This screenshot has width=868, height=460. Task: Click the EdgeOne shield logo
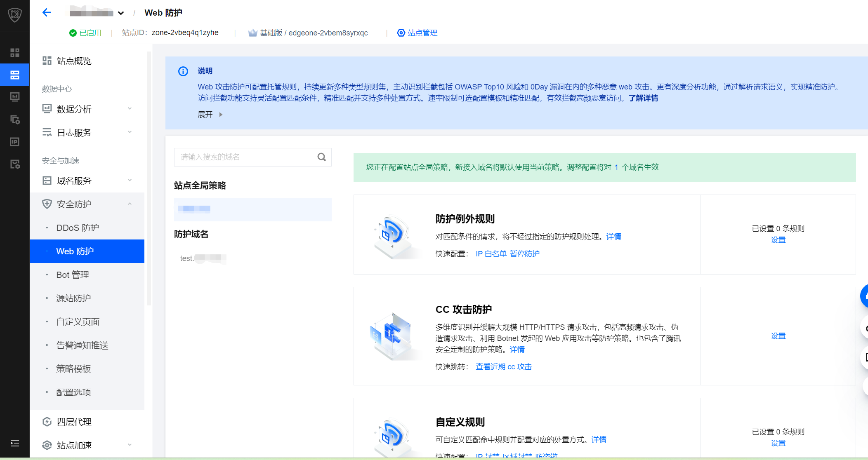pos(15,15)
